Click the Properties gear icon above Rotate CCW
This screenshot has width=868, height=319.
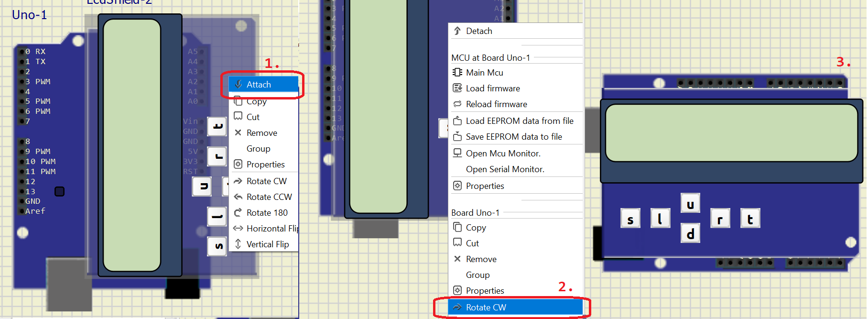(x=238, y=164)
